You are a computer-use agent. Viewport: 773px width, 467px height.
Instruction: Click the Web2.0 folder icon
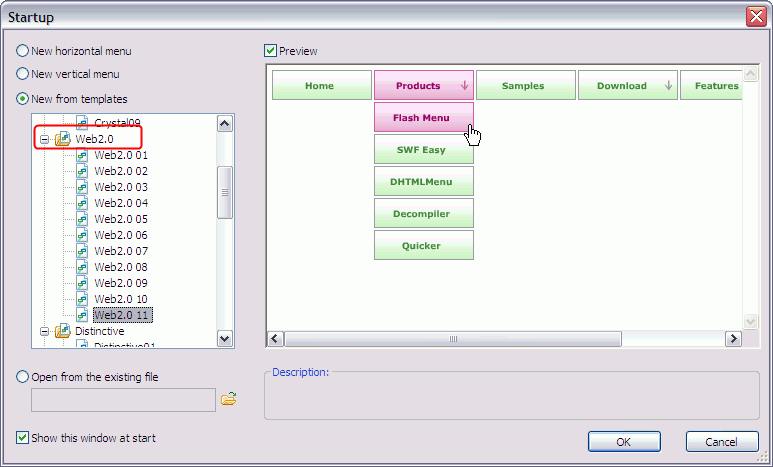[x=63, y=139]
